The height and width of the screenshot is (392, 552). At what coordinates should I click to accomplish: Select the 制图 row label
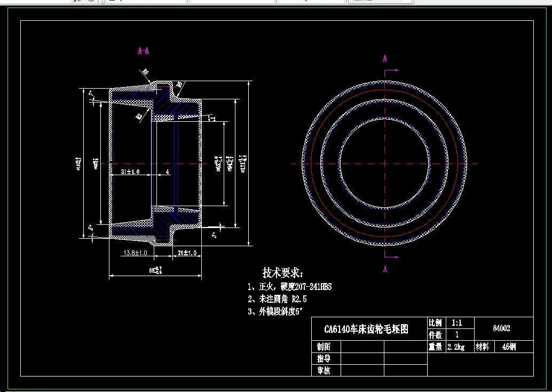324,347
